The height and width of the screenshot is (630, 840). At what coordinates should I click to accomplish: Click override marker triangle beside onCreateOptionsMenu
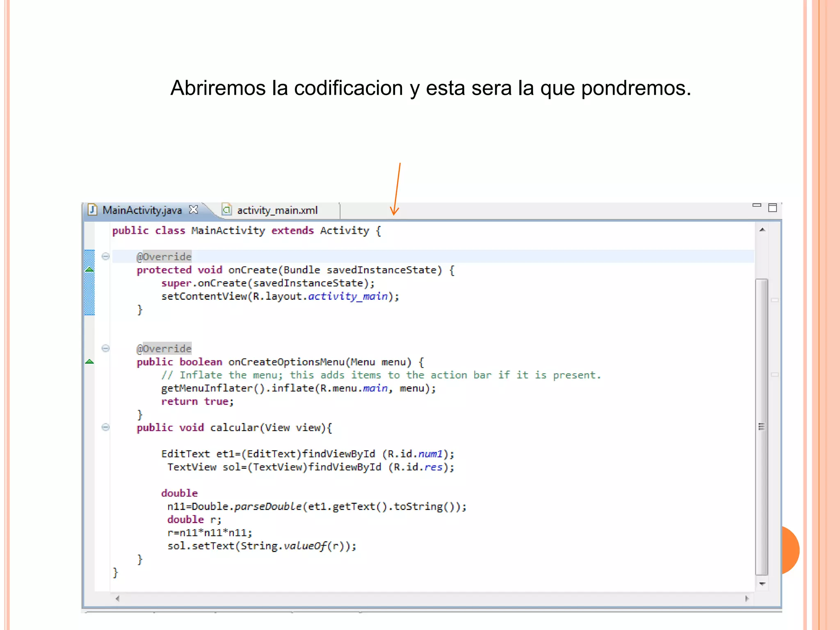point(89,361)
